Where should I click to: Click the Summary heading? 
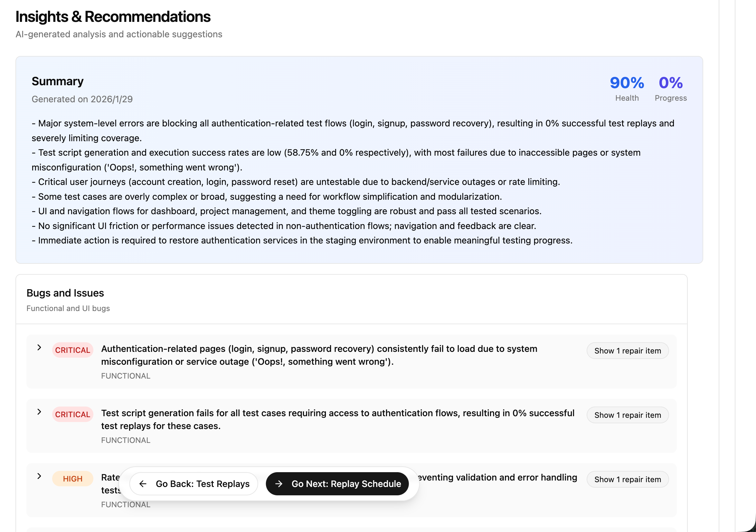click(x=58, y=81)
